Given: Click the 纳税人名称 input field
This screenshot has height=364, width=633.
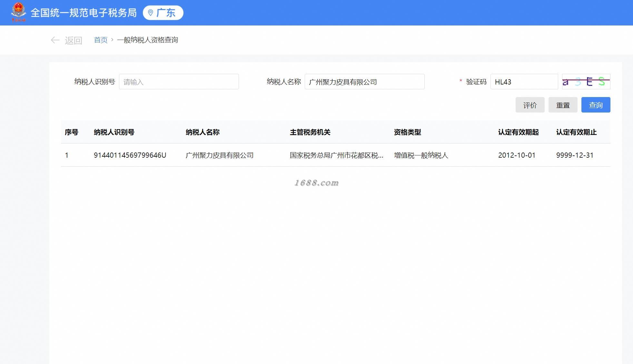Looking at the screenshot, I should pyautogui.click(x=364, y=82).
